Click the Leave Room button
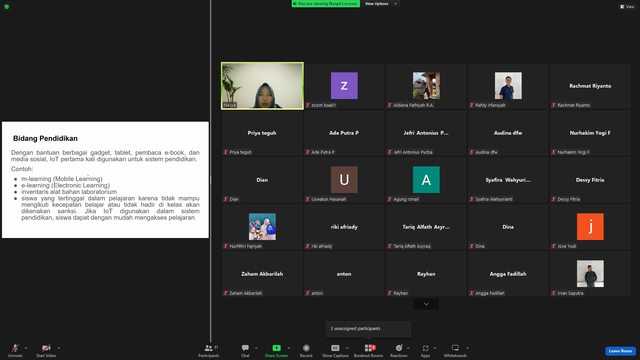 tap(620, 351)
